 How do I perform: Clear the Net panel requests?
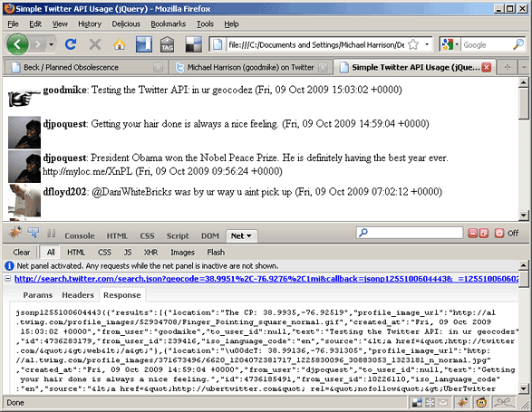click(22, 253)
